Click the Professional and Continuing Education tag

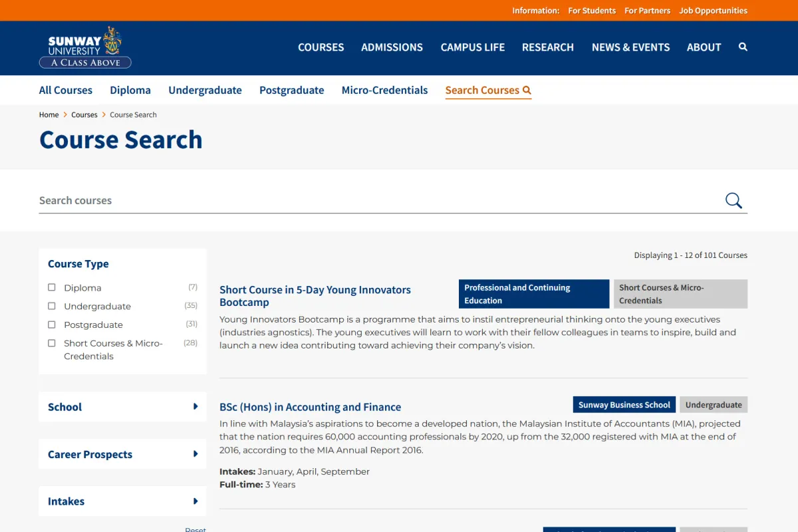[x=534, y=294]
